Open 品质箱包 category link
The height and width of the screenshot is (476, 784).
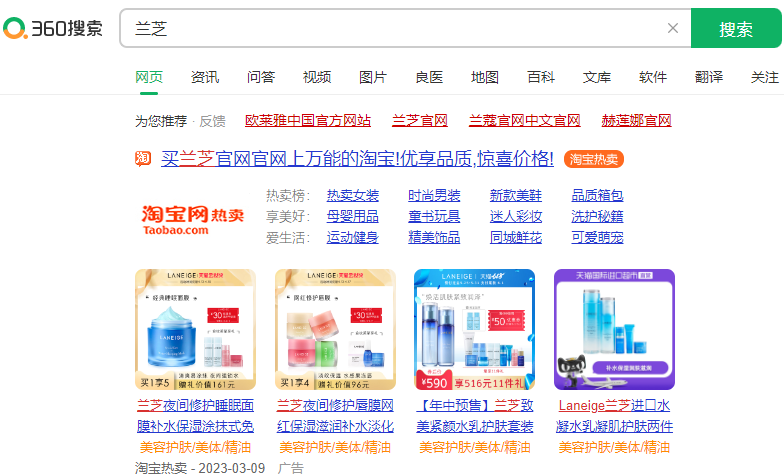598,196
